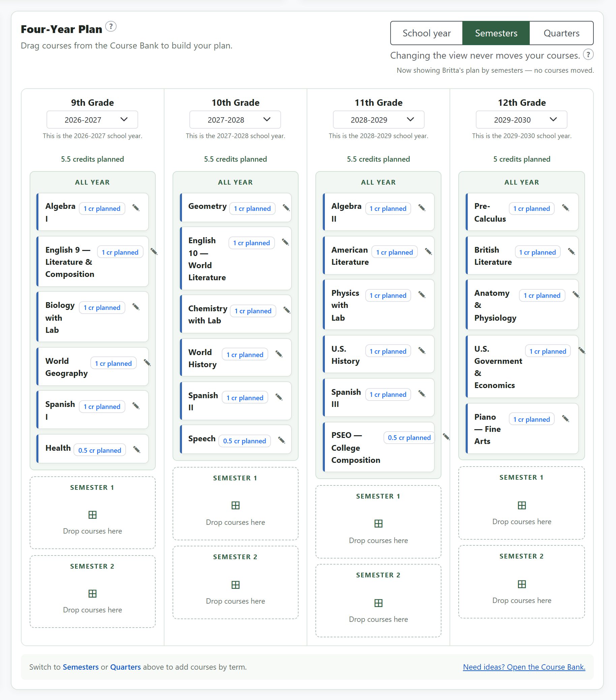
Task: Click the Spanish III edit pencil
Action: tap(422, 394)
